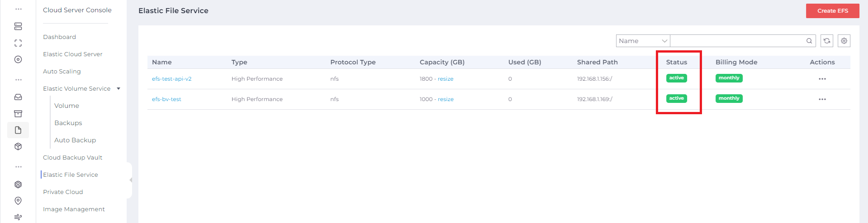Open the server rack icon in sidebar rail
The image size is (868, 223).
18,26
